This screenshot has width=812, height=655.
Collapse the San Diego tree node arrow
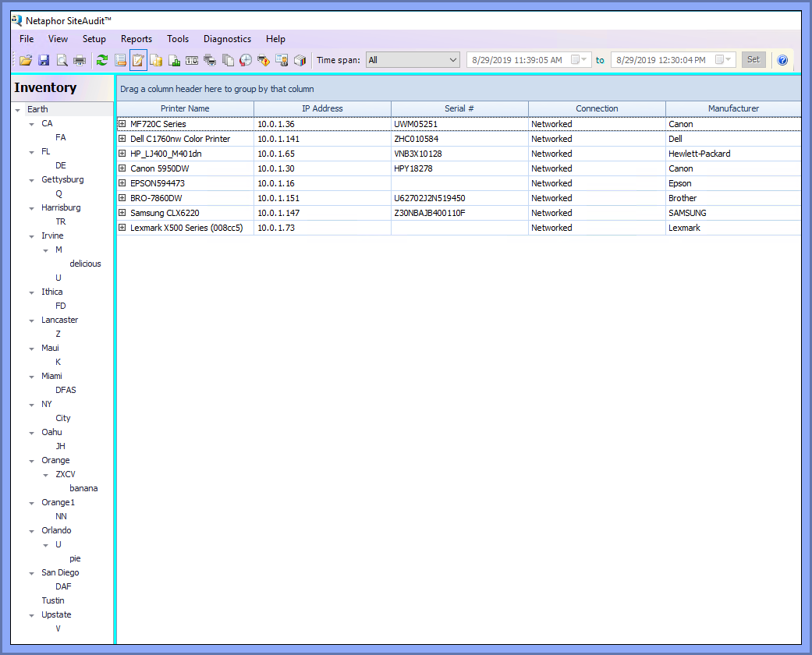pyautogui.click(x=31, y=573)
